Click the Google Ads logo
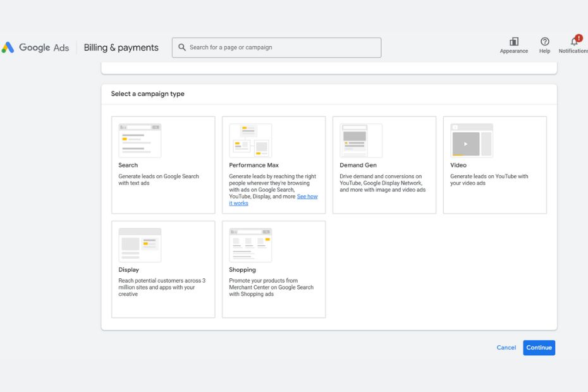Viewport: 588px width, 392px height. point(35,47)
